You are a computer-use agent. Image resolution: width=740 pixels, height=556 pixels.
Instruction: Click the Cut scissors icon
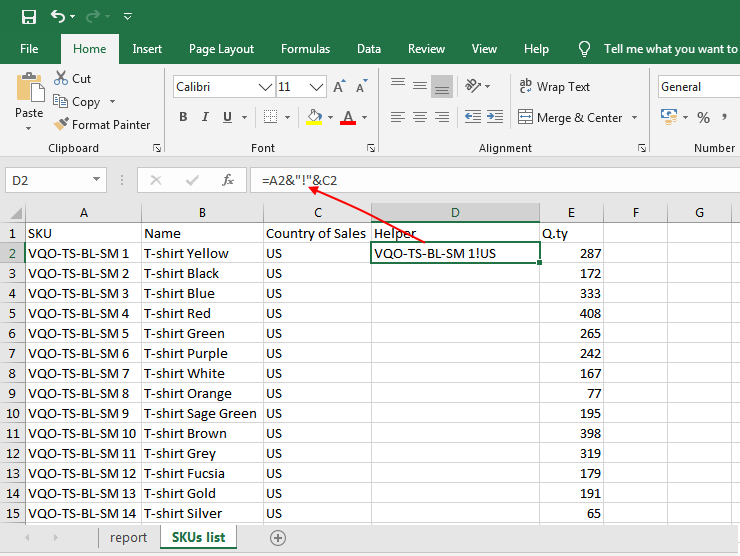(x=60, y=78)
